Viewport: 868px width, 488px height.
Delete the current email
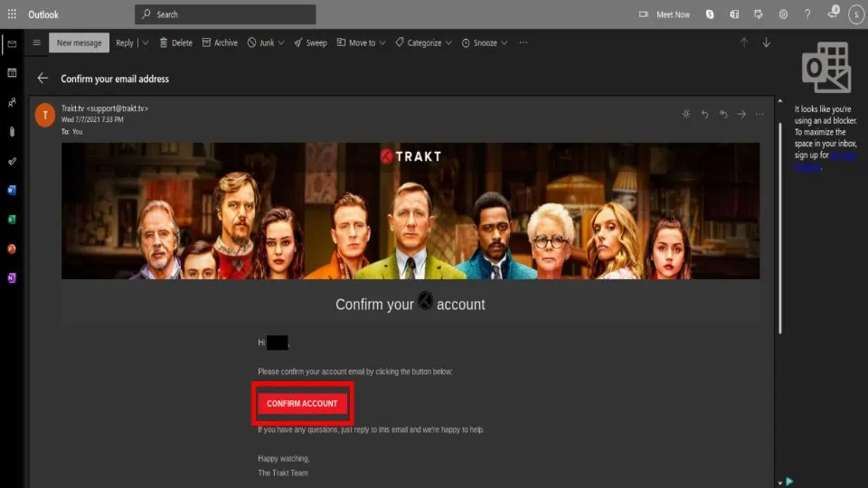176,42
